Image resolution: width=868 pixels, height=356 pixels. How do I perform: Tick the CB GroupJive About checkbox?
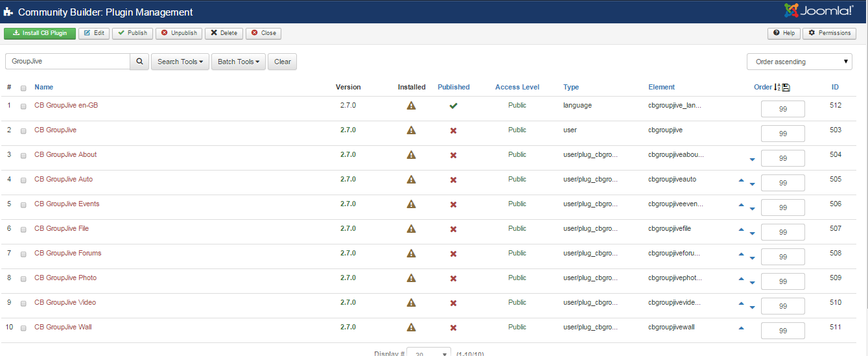click(23, 156)
